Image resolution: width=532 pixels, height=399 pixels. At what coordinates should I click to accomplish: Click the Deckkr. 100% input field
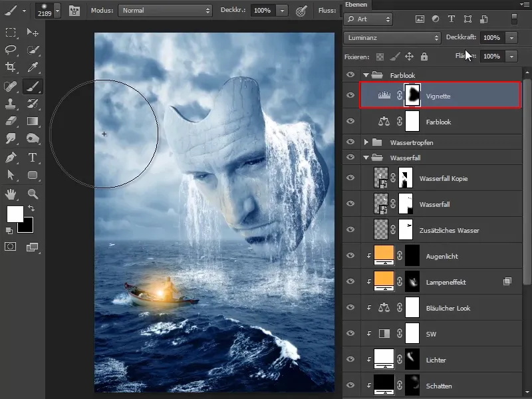[x=263, y=11]
